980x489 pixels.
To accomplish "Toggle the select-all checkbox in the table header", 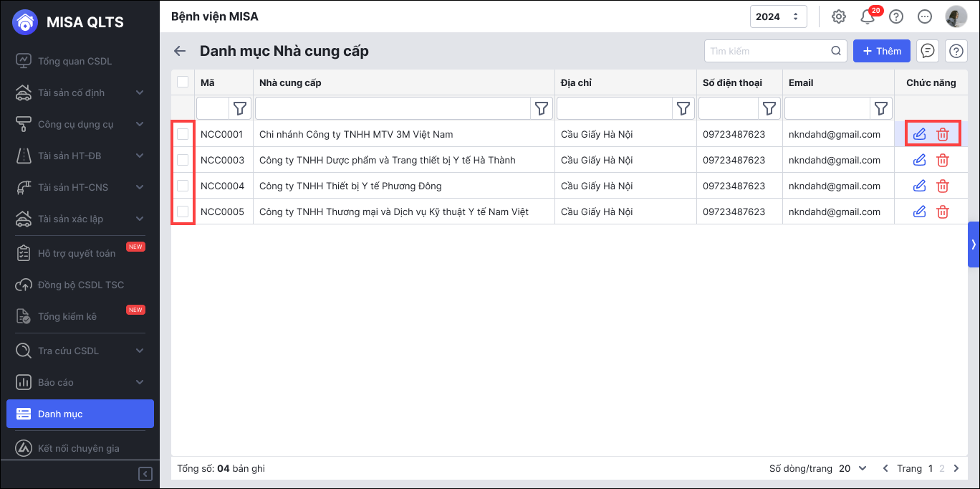I will tap(183, 82).
